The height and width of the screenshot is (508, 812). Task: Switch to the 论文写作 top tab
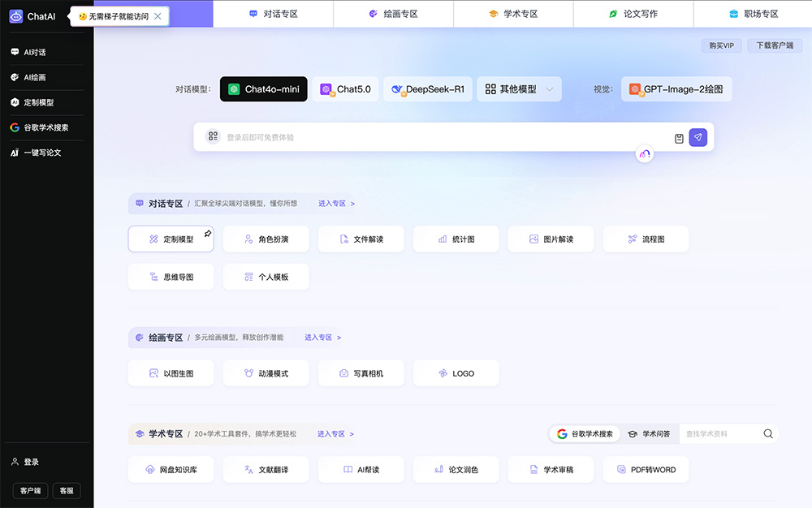tap(633, 14)
